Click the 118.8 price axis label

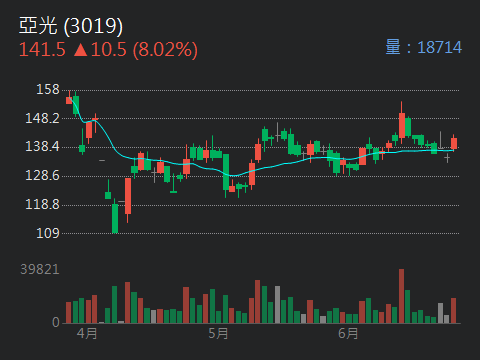(x=42, y=204)
